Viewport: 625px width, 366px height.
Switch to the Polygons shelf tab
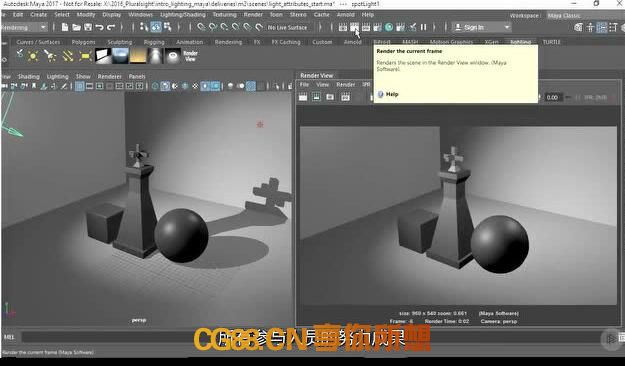[83, 42]
